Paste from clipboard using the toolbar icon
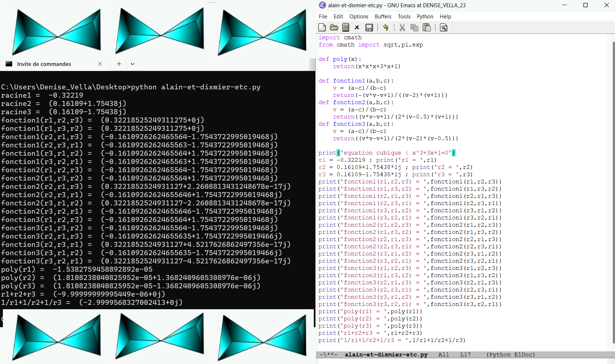The height and width of the screenshot is (364, 615). point(427,27)
